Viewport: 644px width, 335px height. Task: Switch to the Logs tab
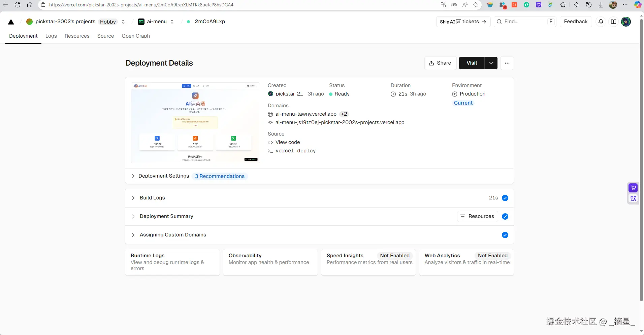(51, 36)
